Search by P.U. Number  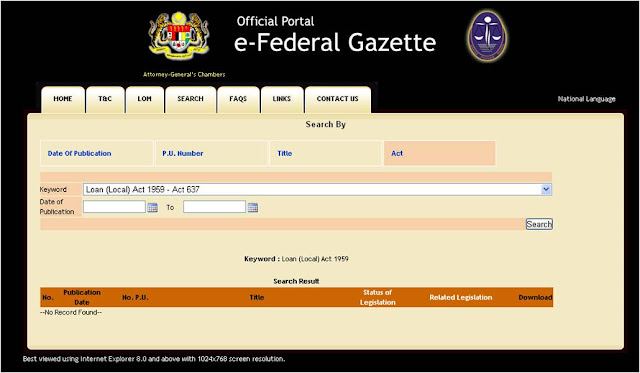tap(182, 153)
